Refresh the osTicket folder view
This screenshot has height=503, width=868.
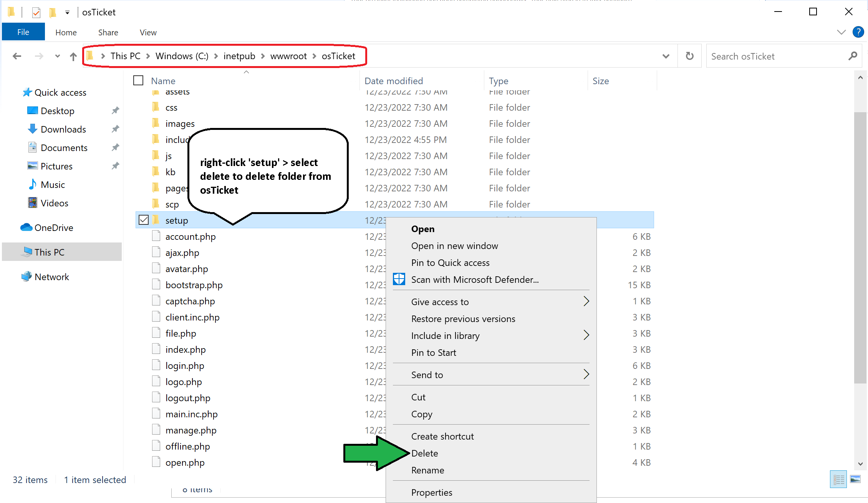pyautogui.click(x=690, y=56)
